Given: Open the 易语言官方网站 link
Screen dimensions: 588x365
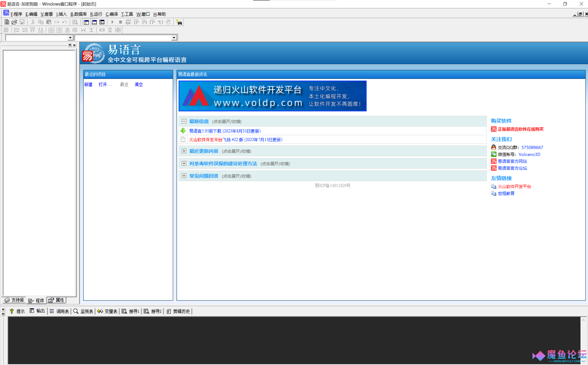Looking at the screenshot, I should coord(512,161).
